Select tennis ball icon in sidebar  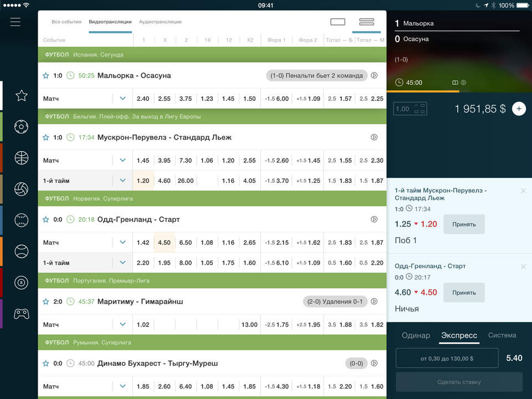[22, 252]
